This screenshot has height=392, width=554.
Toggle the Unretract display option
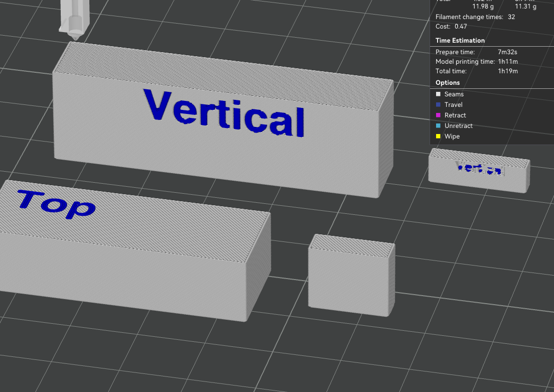(x=454, y=126)
